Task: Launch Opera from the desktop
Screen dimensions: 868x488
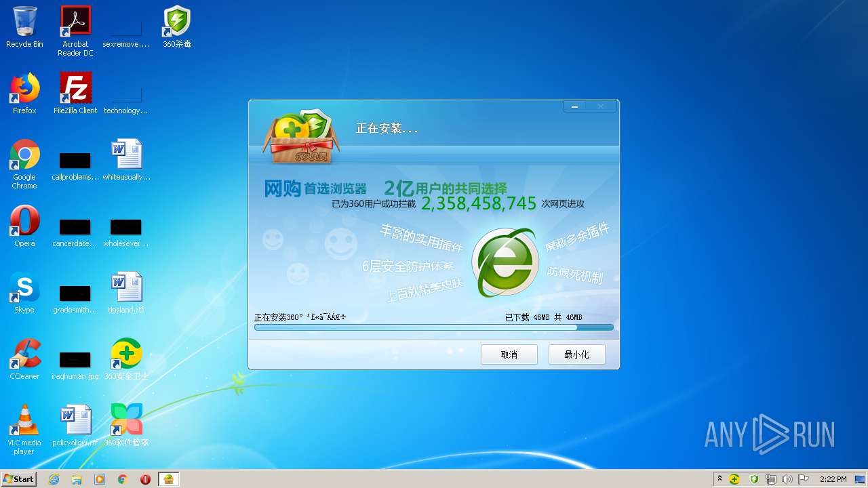Action: 24,226
